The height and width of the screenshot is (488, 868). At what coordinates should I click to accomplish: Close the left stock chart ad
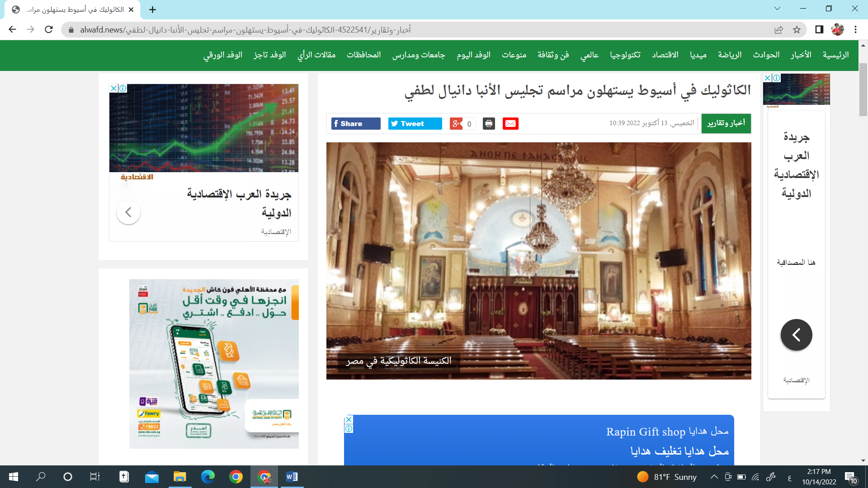click(114, 89)
